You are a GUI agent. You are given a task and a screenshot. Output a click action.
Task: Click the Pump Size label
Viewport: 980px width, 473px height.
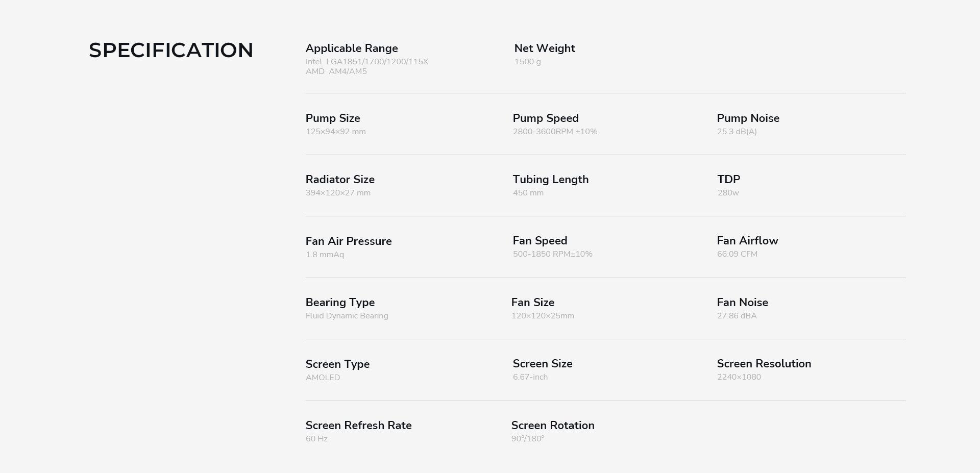pyautogui.click(x=333, y=118)
